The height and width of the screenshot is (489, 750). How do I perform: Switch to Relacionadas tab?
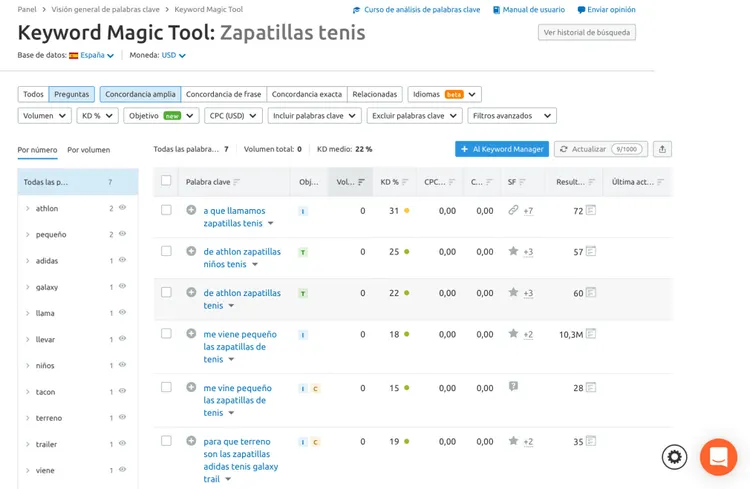(x=375, y=94)
